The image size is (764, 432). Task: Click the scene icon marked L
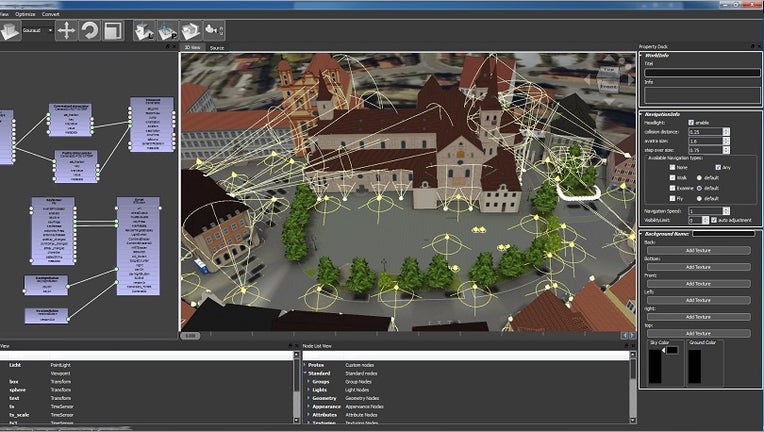click(144, 31)
